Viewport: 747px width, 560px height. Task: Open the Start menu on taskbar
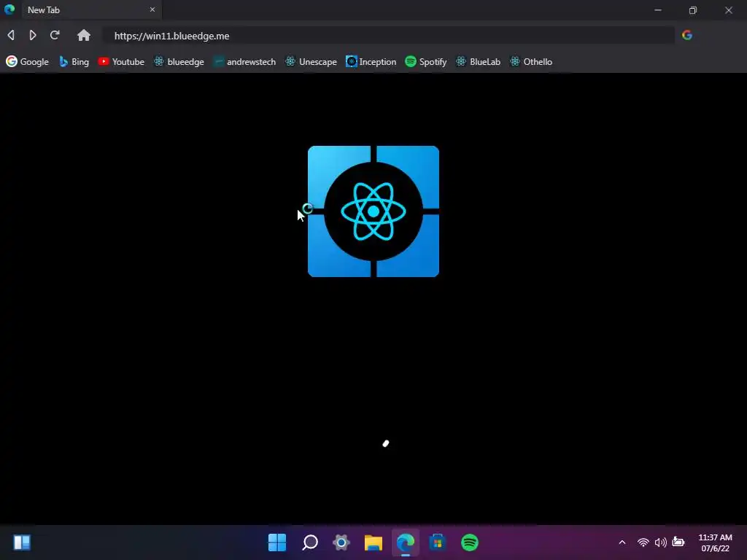click(277, 542)
